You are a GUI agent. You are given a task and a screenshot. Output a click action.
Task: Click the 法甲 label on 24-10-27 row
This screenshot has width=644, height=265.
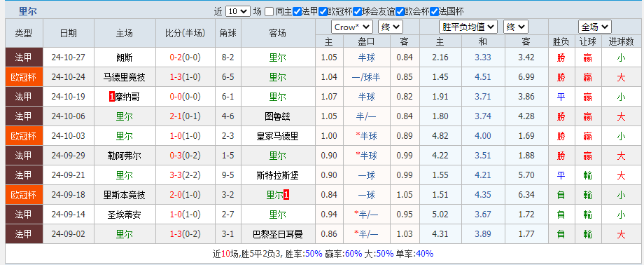[x=24, y=57]
